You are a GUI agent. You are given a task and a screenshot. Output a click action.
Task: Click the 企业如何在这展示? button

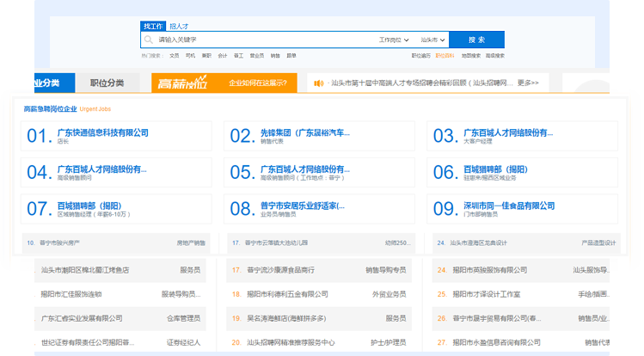[x=257, y=83]
